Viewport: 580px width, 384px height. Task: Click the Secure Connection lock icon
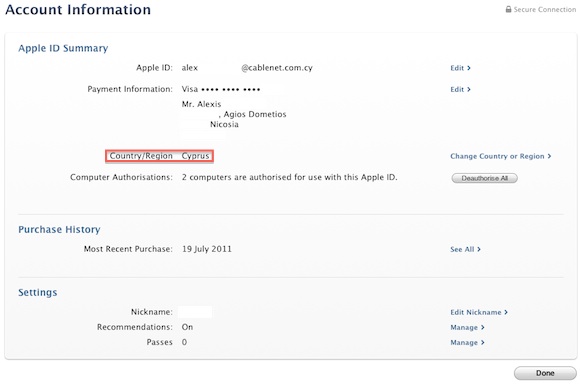tap(509, 9)
